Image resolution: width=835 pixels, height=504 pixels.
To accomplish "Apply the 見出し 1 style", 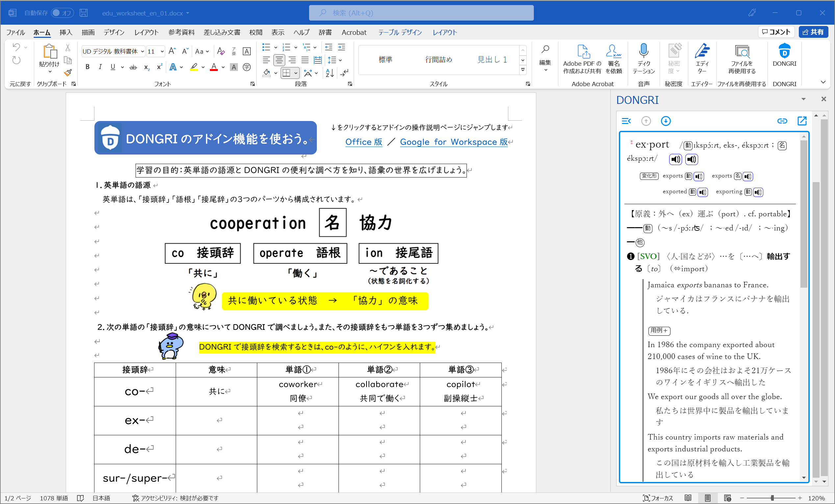I will point(492,60).
